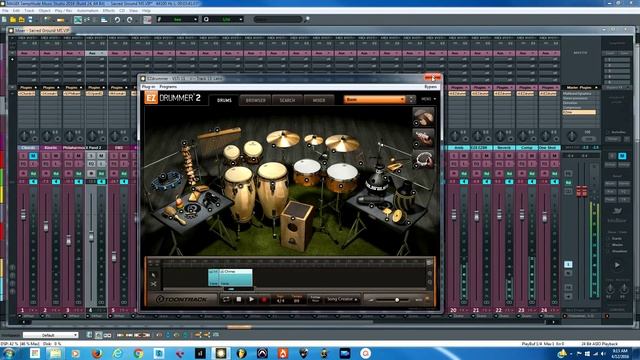Click the highlighted Mixer view toolbar icon
The image size is (640, 360).
click(x=78, y=19)
